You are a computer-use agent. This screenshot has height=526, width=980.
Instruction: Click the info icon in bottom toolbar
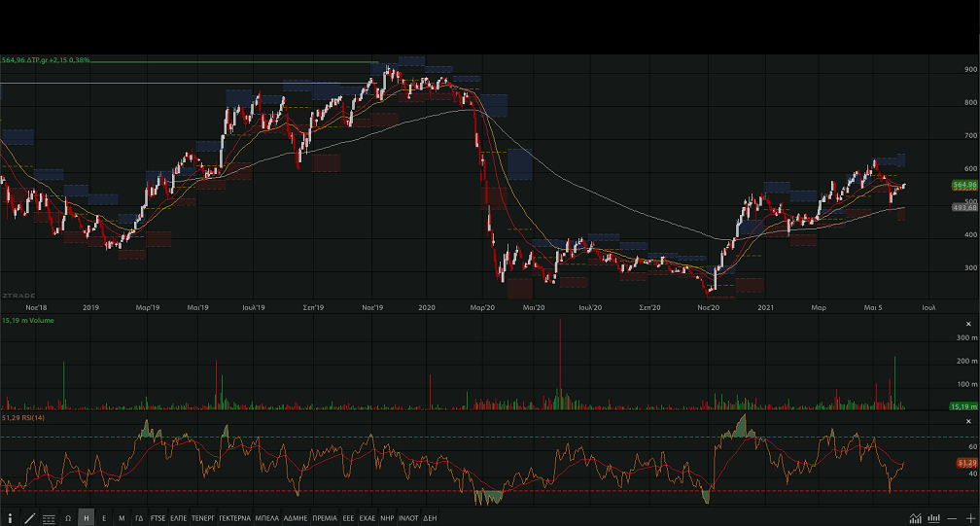(x=10, y=518)
